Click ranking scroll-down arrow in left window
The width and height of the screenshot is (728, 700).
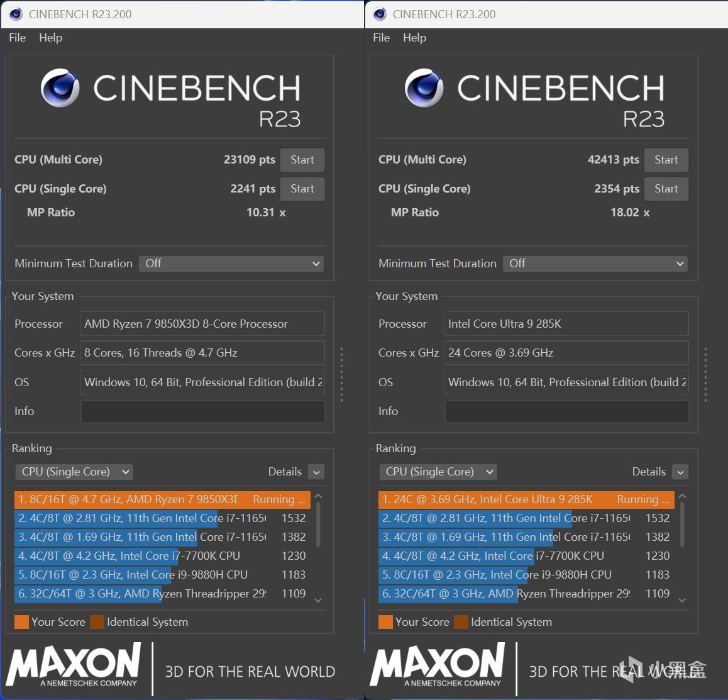pos(318,600)
